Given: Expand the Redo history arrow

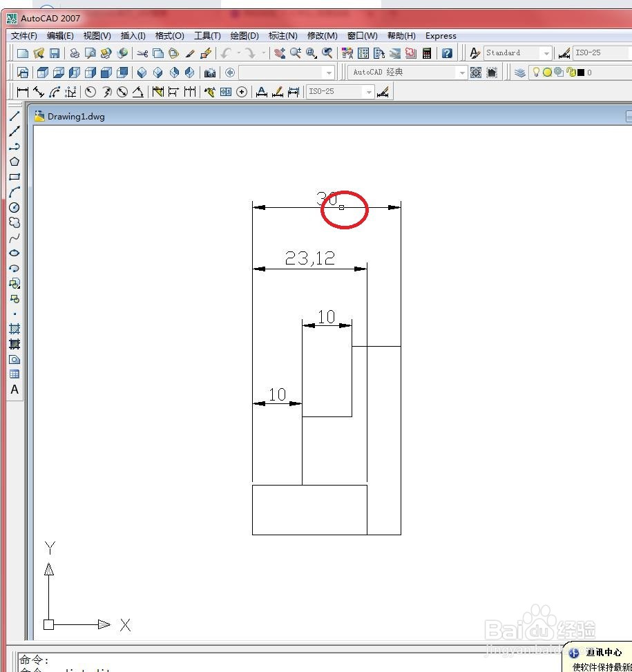Looking at the screenshot, I should [263, 53].
